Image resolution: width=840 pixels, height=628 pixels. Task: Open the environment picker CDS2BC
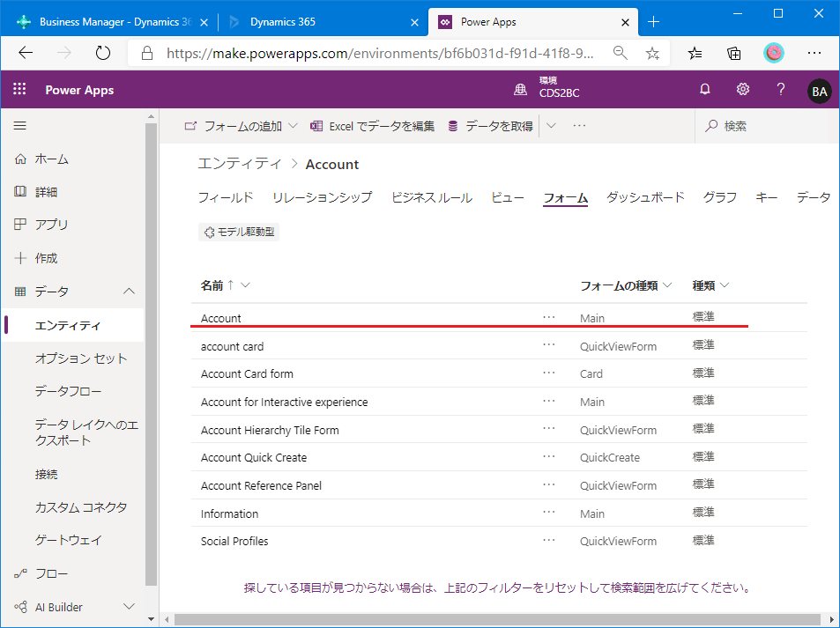click(547, 88)
